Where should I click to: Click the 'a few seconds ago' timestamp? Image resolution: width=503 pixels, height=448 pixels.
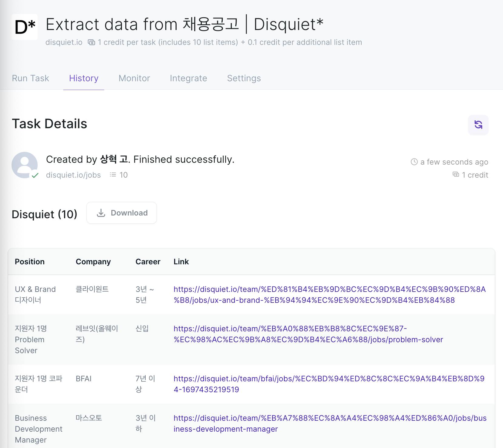click(454, 162)
